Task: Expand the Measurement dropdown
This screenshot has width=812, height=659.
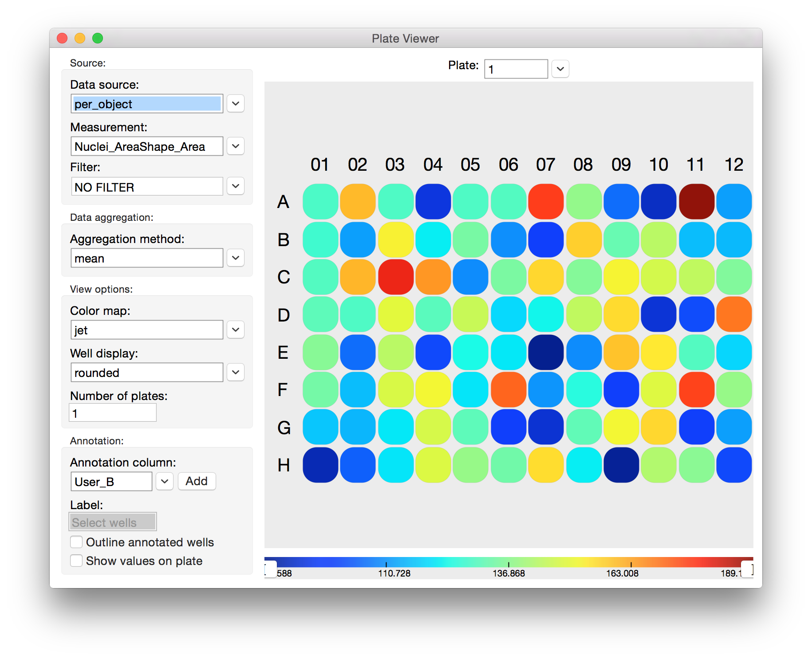Action: 236,146
